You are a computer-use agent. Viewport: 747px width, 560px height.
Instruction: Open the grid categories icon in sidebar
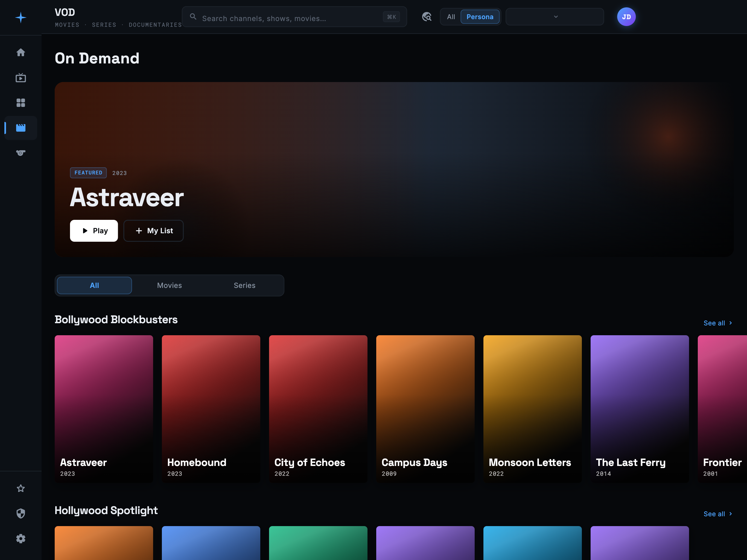coord(21,103)
